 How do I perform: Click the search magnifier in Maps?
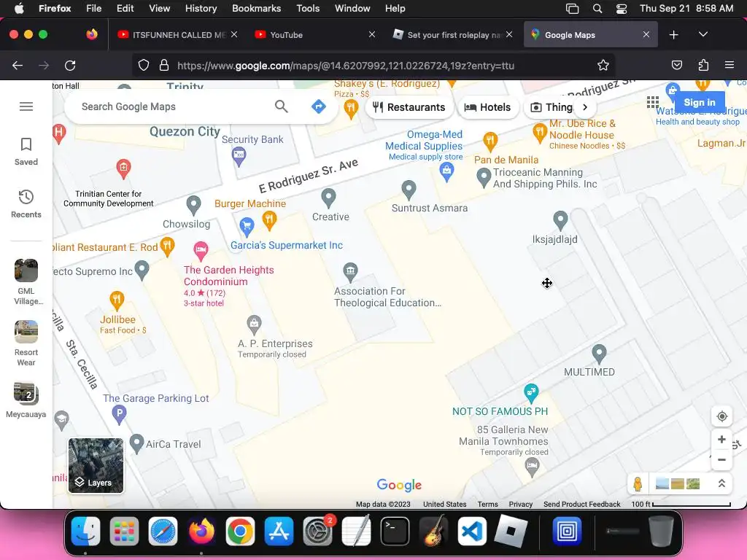282,106
